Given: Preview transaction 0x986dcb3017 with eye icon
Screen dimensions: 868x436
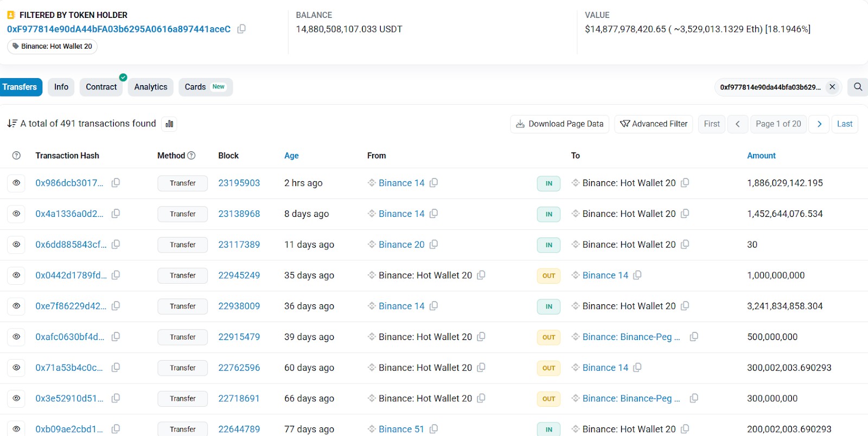Looking at the screenshot, I should pos(17,183).
